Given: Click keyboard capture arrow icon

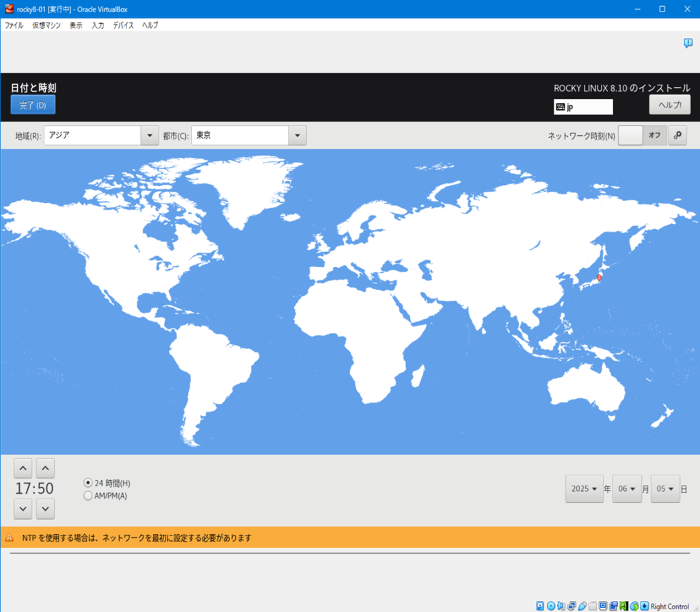Looking at the screenshot, I should click(645, 606).
